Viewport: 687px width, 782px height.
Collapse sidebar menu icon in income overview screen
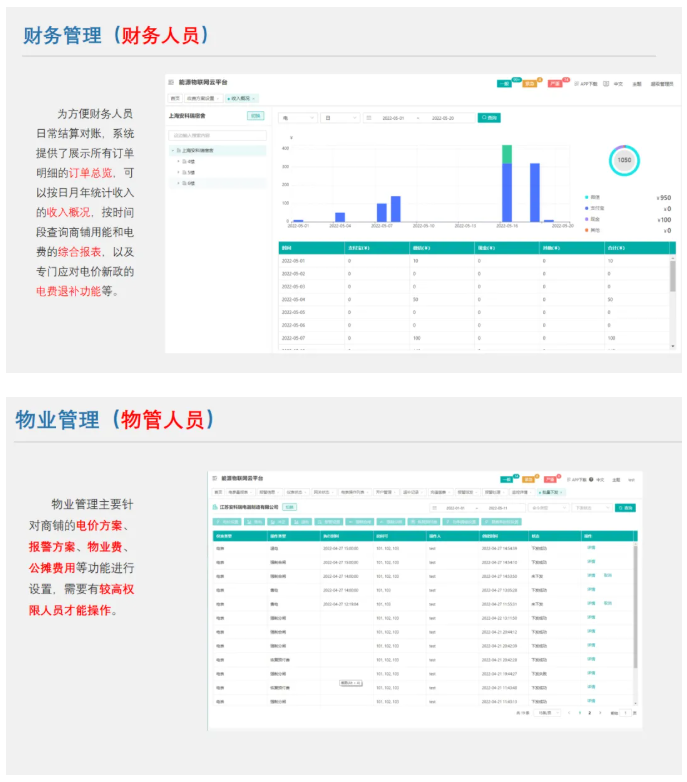point(171,82)
